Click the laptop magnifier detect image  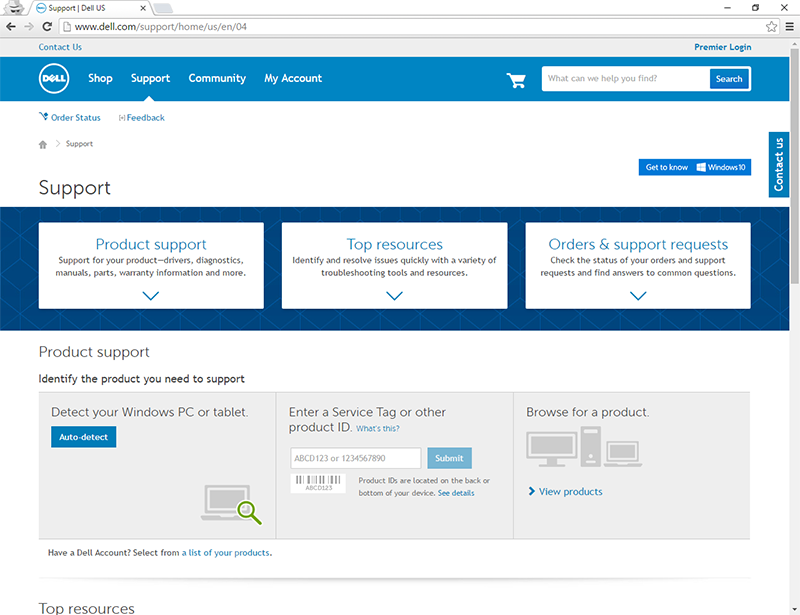(x=232, y=504)
